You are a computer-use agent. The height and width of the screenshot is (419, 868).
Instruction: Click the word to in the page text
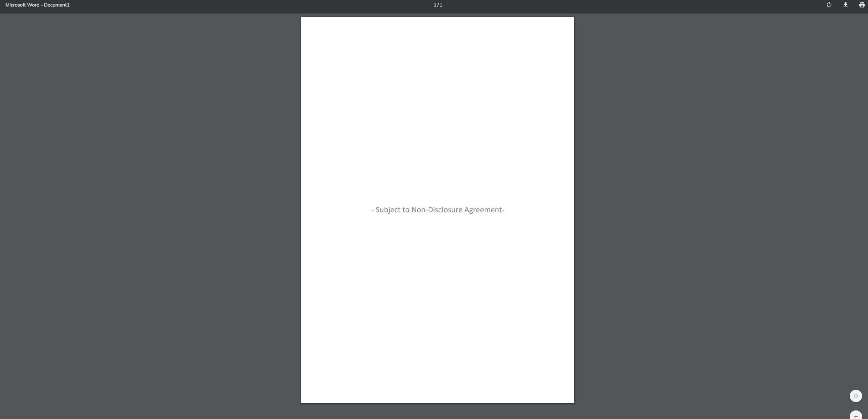tap(406, 210)
